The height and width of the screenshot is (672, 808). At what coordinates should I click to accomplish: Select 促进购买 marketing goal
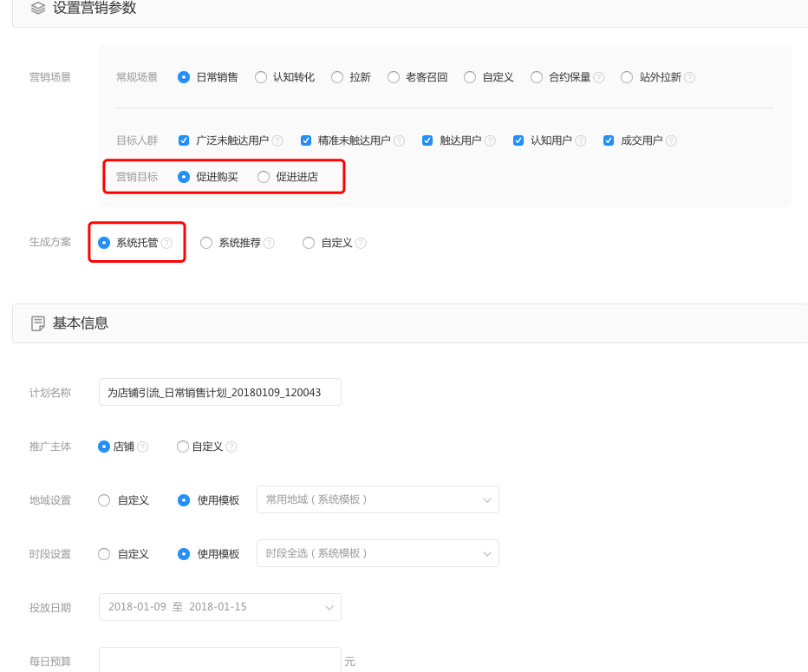184,177
